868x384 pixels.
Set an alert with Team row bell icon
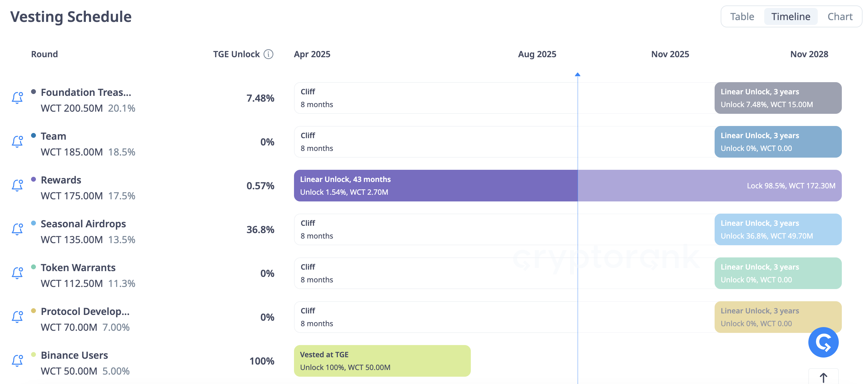click(x=18, y=142)
